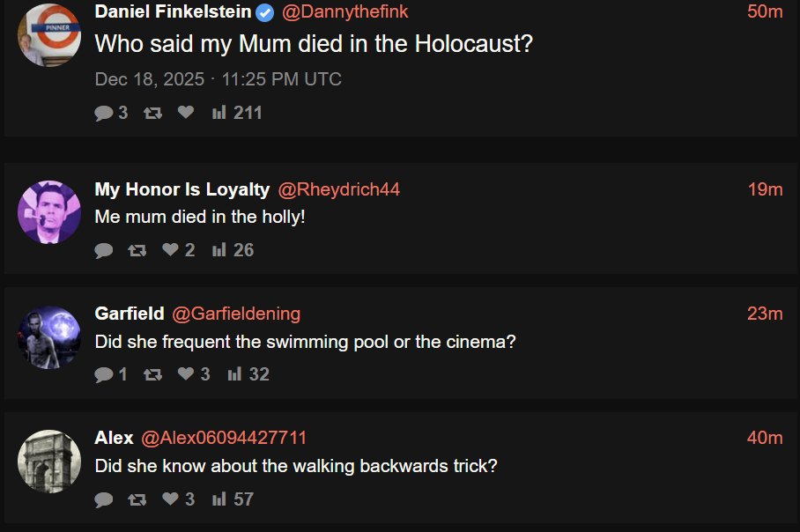Screen dimensions: 800x532
Task: Retweet the post by @Rheydrich44
Action: pos(137,250)
